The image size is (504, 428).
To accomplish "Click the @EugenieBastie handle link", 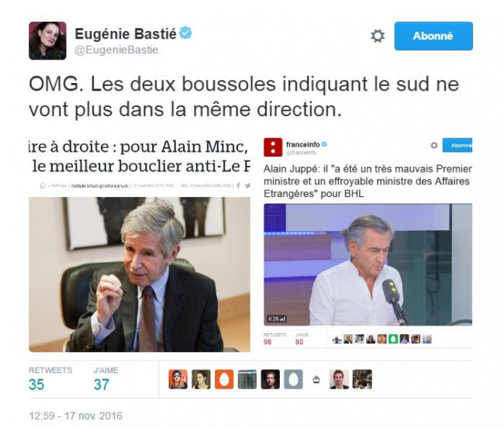I will (x=116, y=50).
